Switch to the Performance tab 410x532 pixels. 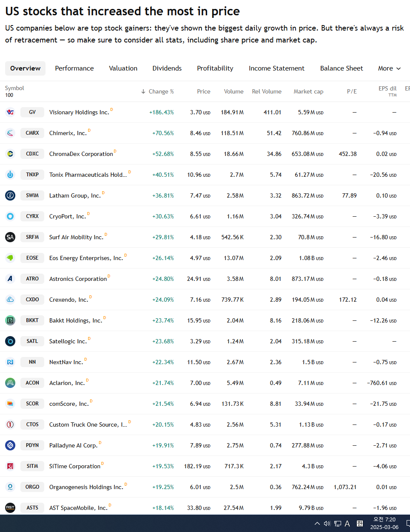pyautogui.click(x=74, y=68)
